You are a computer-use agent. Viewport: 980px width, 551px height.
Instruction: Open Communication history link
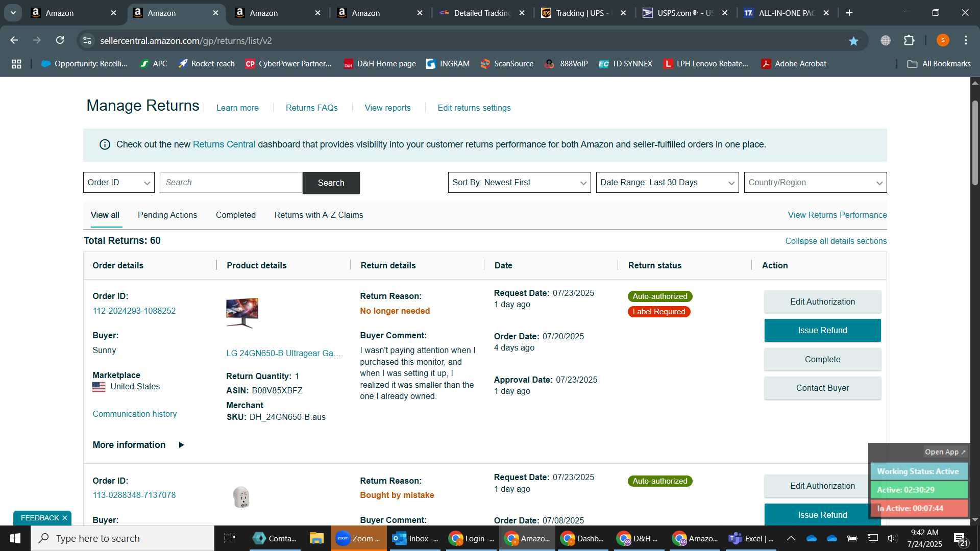click(135, 414)
